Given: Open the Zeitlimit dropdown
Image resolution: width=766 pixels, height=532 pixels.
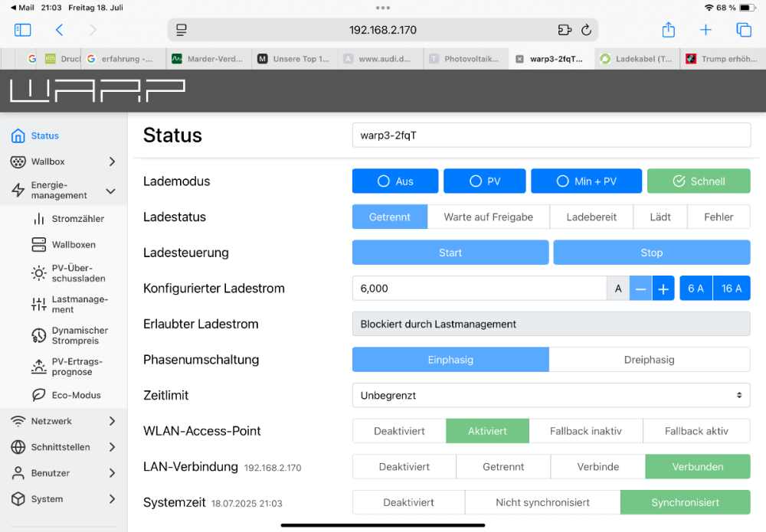Looking at the screenshot, I should (x=551, y=396).
